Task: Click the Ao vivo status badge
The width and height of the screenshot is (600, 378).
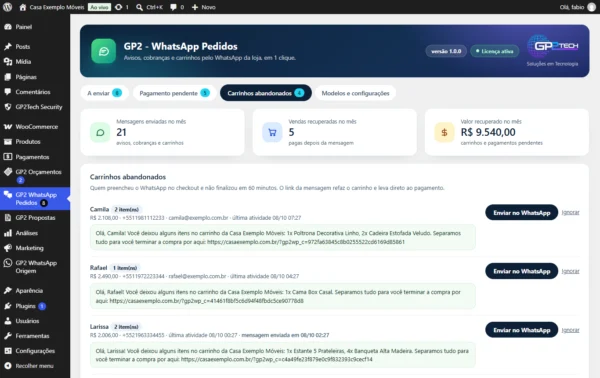Action: 99,7
